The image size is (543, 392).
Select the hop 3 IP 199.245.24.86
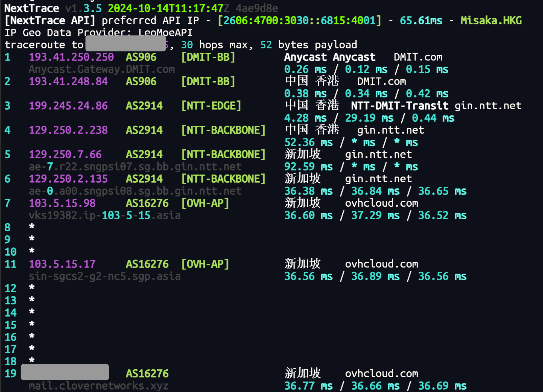[x=68, y=106]
